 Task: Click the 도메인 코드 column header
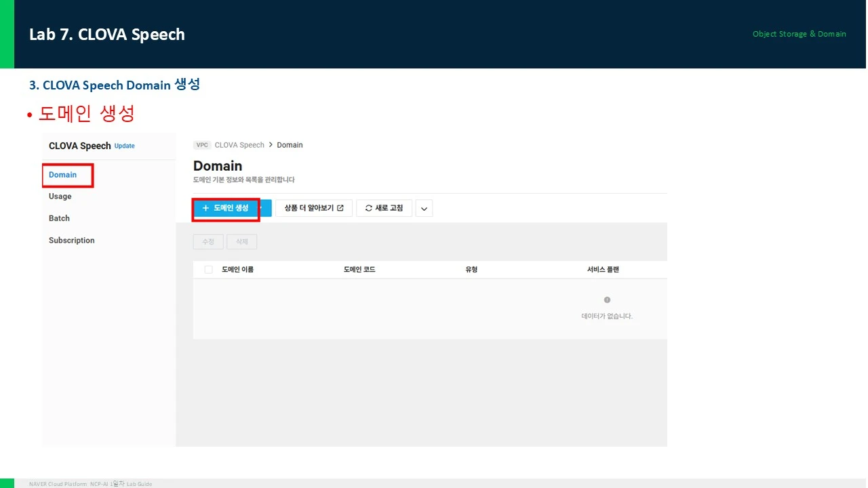[x=359, y=270]
